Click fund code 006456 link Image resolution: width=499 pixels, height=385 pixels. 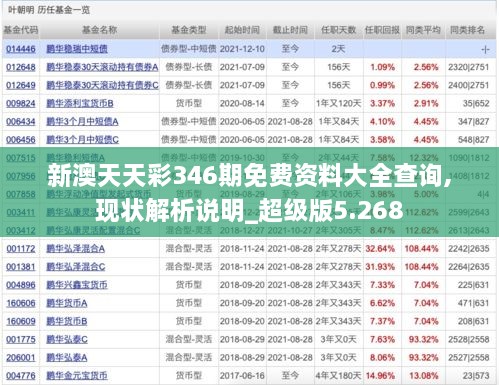click(x=21, y=140)
